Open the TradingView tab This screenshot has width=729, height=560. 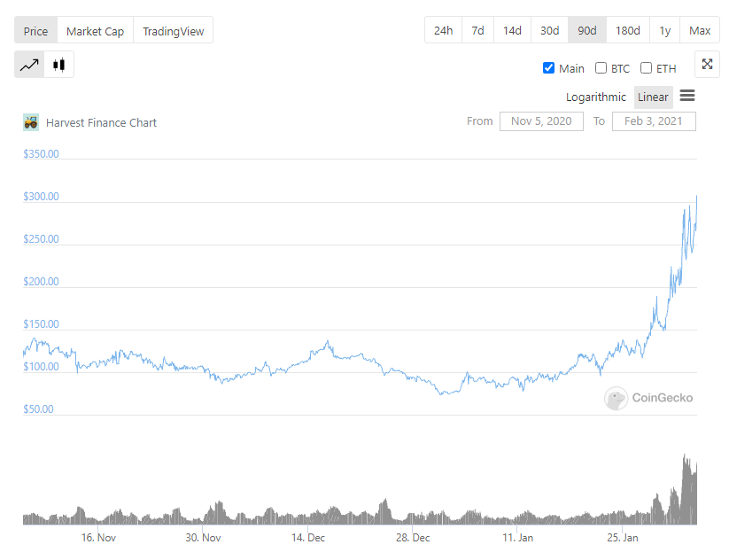tap(173, 31)
